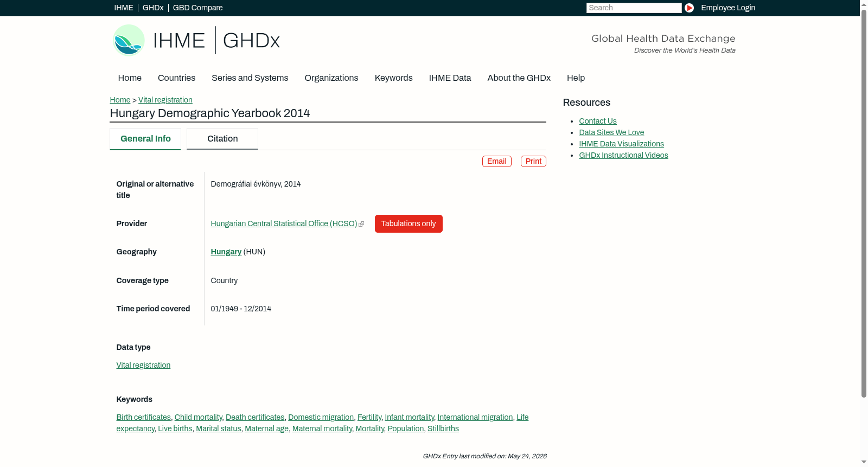The width and height of the screenshot is (868, 467).
Task: Open the Help menu item
Action: (576, 78)
